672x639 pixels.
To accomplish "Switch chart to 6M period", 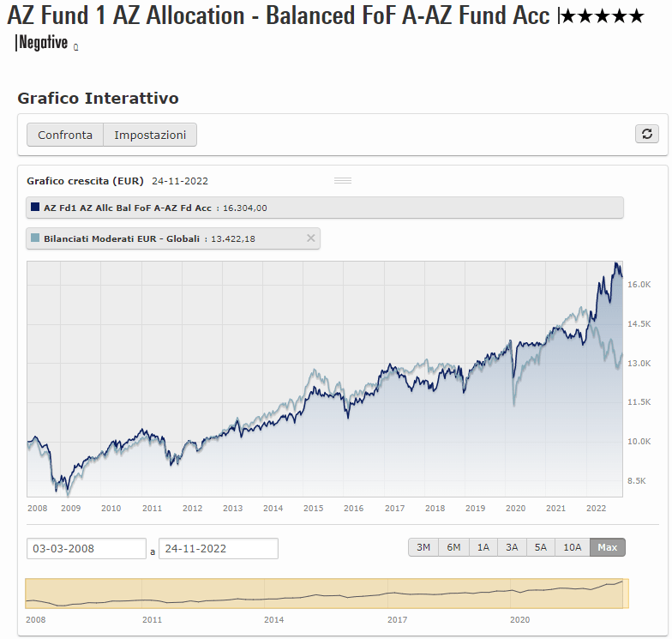I will [x=453, y=547].
